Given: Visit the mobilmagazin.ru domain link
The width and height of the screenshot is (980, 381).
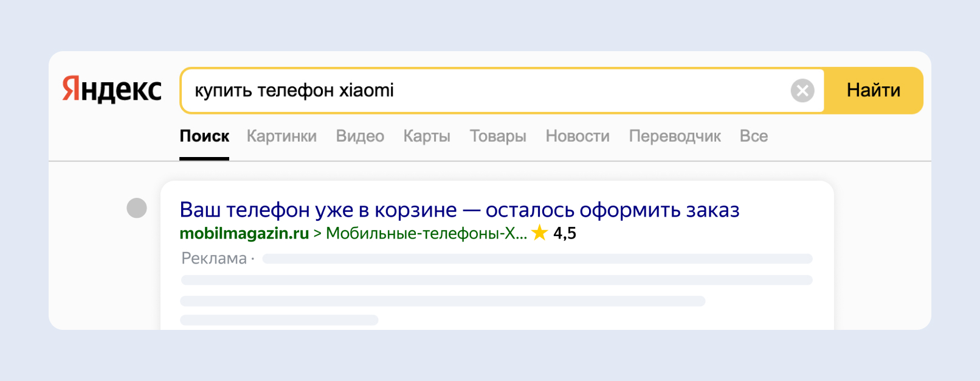Looking at the screenshot, I should point(244,233).
